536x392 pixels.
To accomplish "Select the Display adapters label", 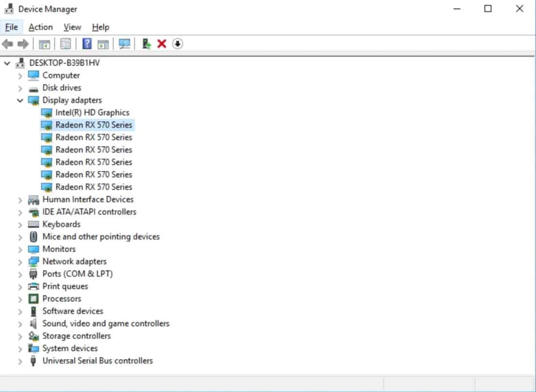I will 72,100.
